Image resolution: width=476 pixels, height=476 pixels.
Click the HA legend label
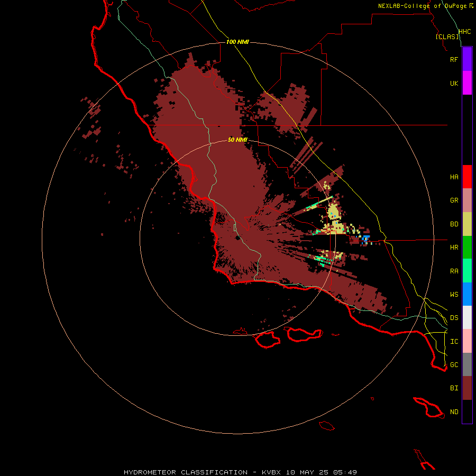(454, 177)
